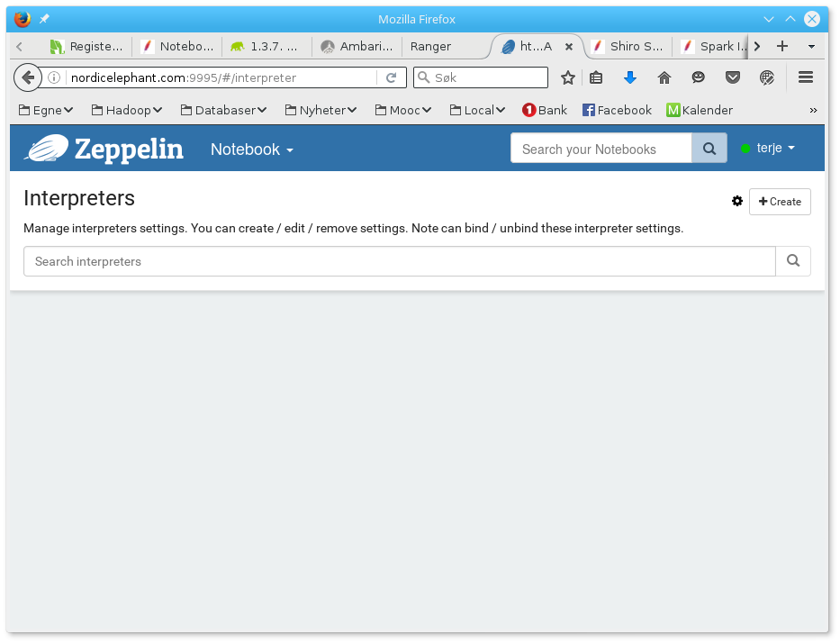840x644 pixels.
Task: Switch to the Registe... tab
Action: click(86, 47)
